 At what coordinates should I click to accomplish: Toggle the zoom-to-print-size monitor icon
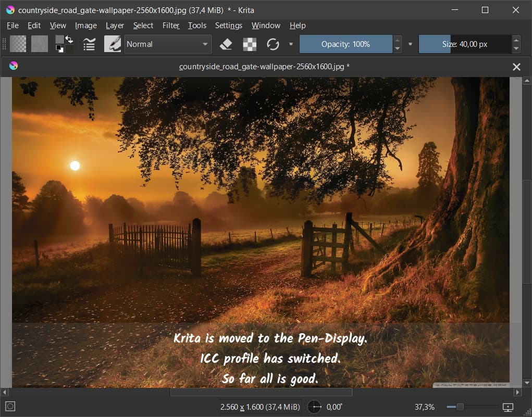pyautogui.click(x=508, y=407)
